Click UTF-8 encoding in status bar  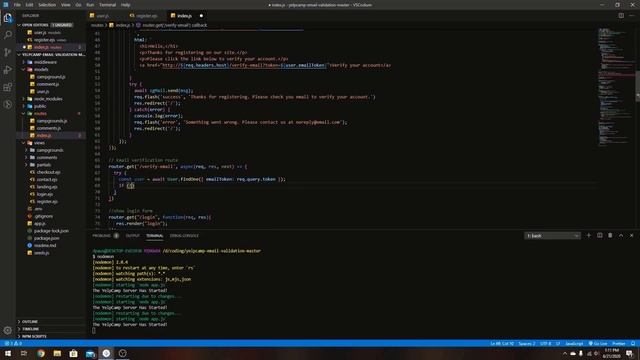click(545, 344)
